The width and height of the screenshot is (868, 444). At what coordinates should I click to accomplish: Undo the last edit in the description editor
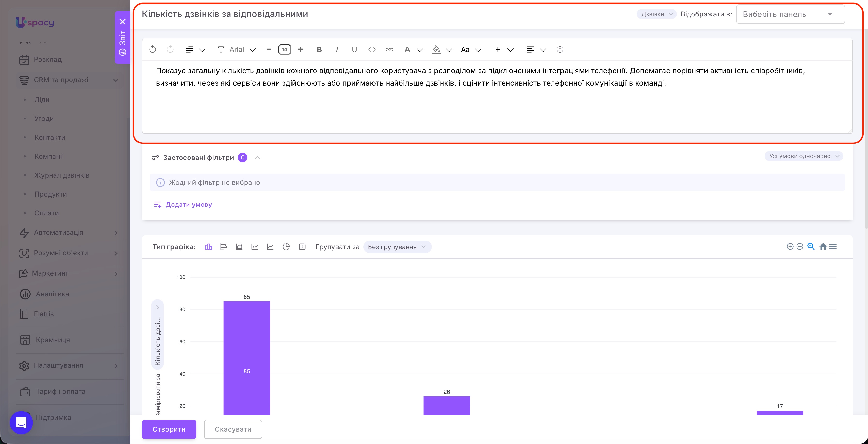tap(153, 49)
